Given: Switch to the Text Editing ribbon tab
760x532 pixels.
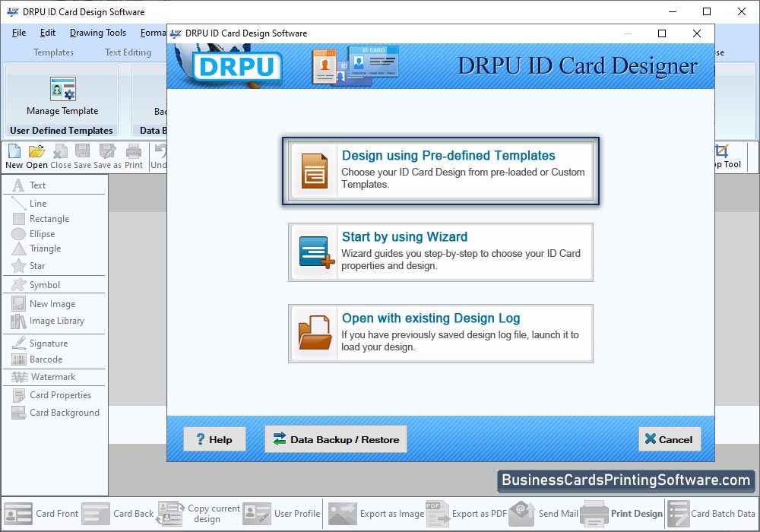Looking at the screenshot, I should point(128,52).
